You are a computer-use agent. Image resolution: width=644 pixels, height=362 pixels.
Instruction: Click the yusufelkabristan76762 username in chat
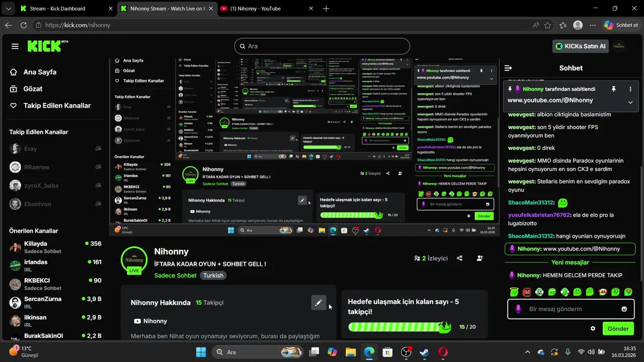(x=539, y=215)
